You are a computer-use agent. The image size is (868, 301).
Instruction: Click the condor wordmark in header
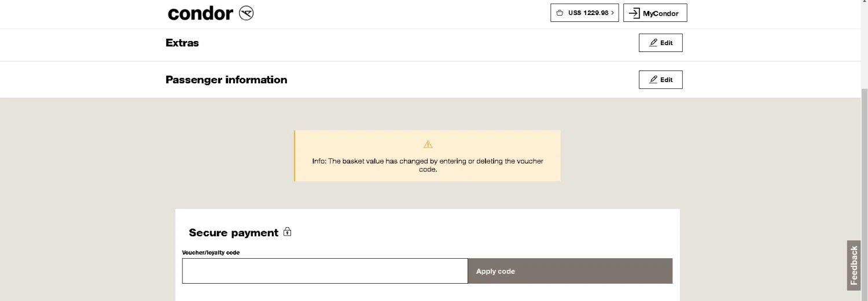[x=200, y=13]
